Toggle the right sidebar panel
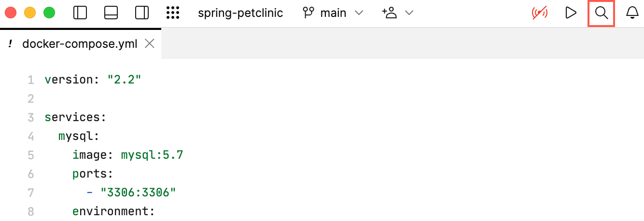 pyautogui.click(x=142, y=13)
